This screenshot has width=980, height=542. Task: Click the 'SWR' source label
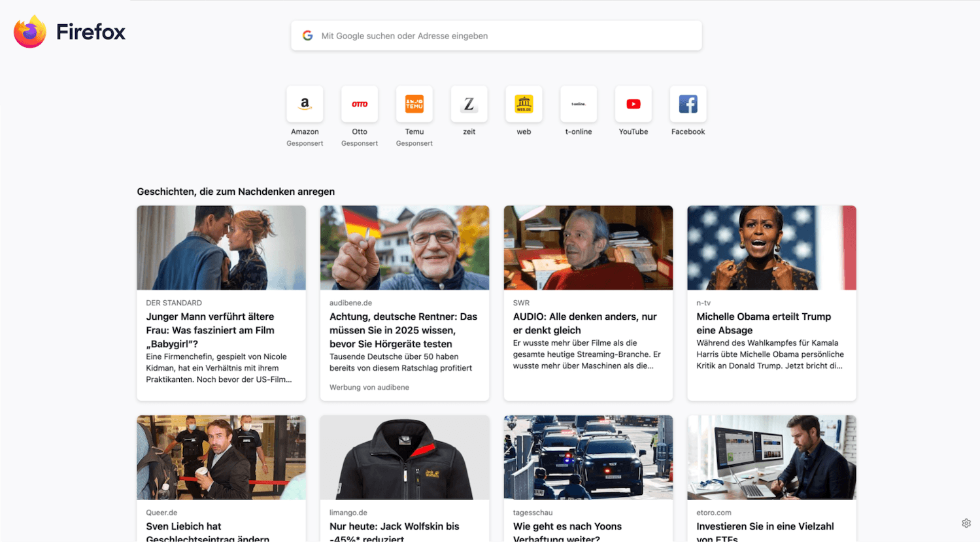pos(521,303)
